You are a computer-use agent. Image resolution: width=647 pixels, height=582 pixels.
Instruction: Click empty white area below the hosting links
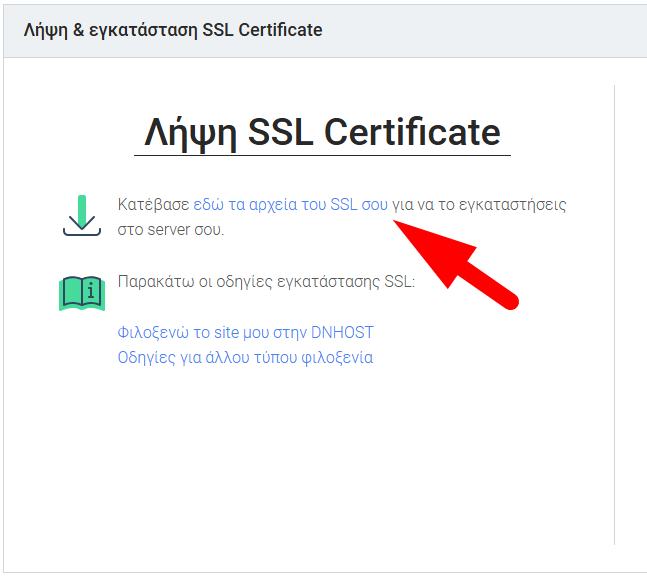coord(309,454)
